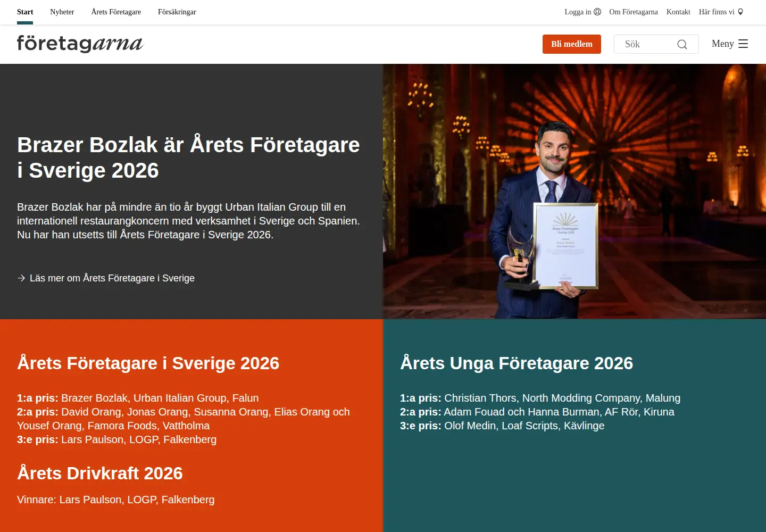Viewport: 766px width, 532px height.
Task: Go to Nyheter in top navigation
Action: click(62, 12)
